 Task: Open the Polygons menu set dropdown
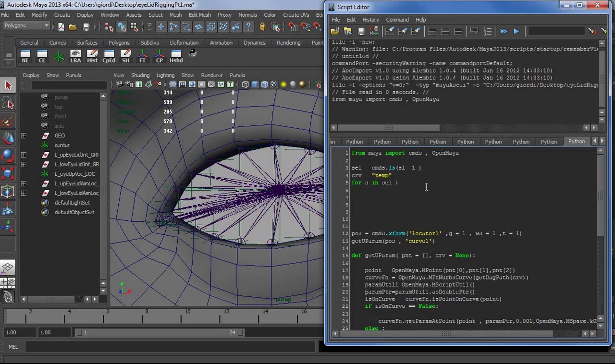26,26
